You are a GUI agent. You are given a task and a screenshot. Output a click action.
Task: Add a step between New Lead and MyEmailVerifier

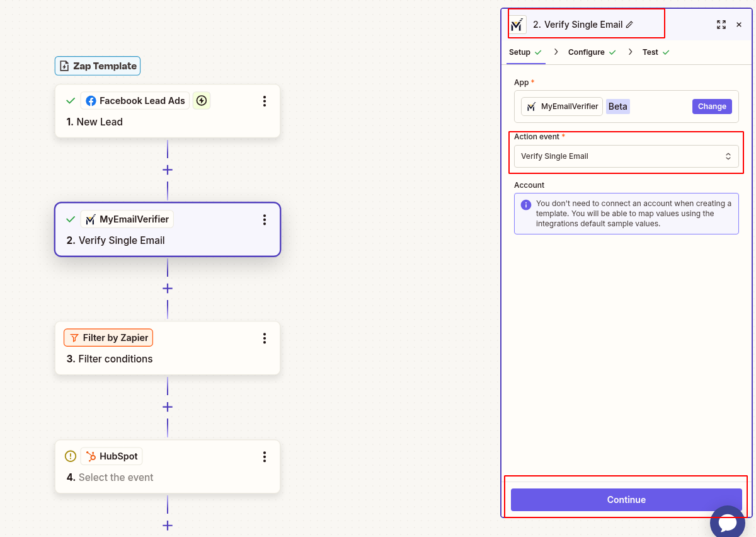(x=167, y=169)
